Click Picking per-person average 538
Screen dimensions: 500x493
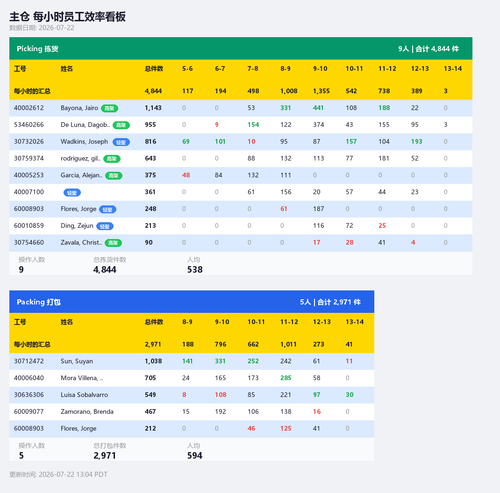[195, 270]
